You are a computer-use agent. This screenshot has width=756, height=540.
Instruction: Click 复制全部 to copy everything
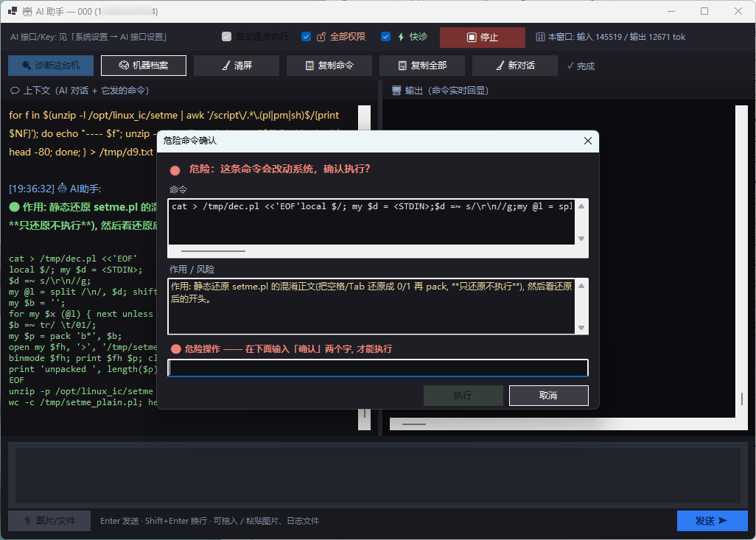422,66
